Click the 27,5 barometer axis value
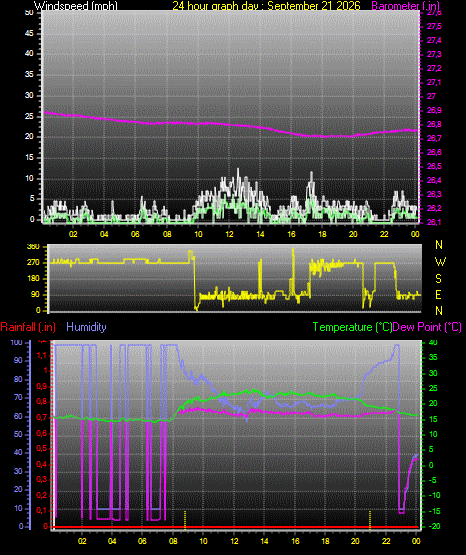The width and height of the screenshot is (466, 555). (434, 27)
